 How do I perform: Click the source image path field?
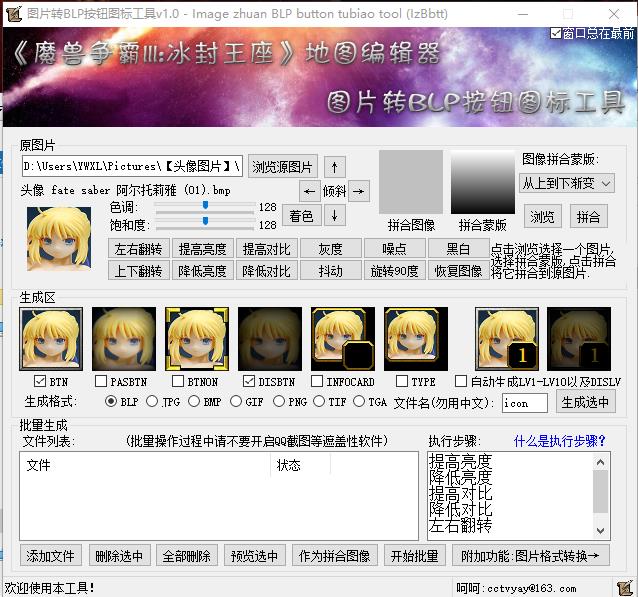tap(132, 166)
